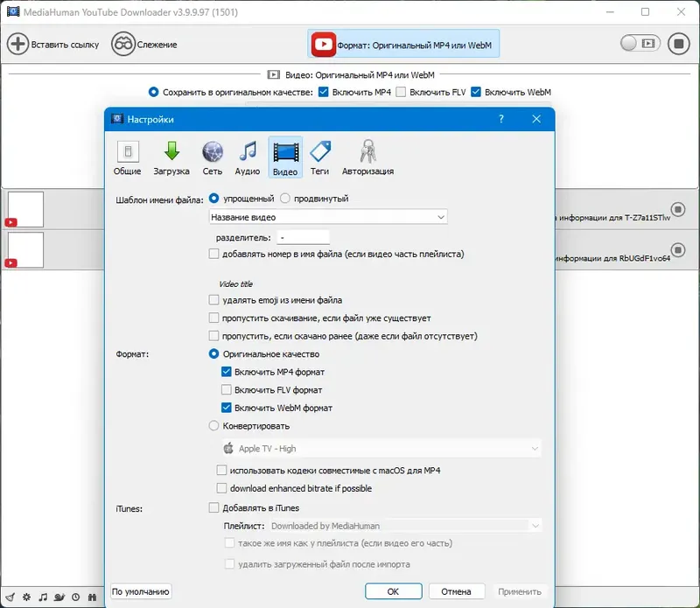This screenshot has height=608, width=700.
Task: Click the stop-all button in the main toolbar
Action: [679, 44]
